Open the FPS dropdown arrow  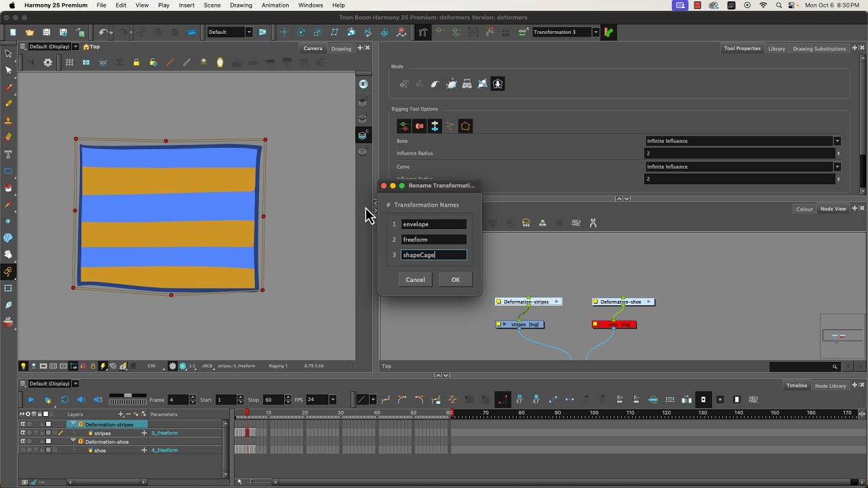(x=332, y=400)
